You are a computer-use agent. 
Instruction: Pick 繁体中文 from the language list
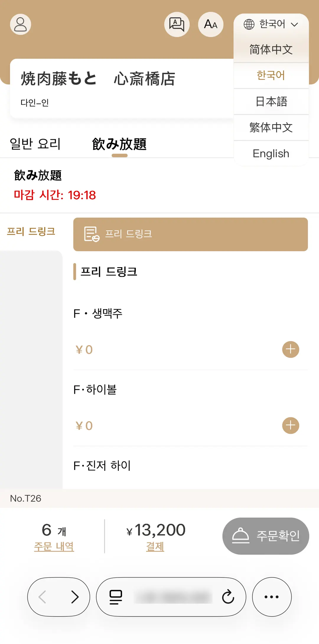[x=271, y=127]
